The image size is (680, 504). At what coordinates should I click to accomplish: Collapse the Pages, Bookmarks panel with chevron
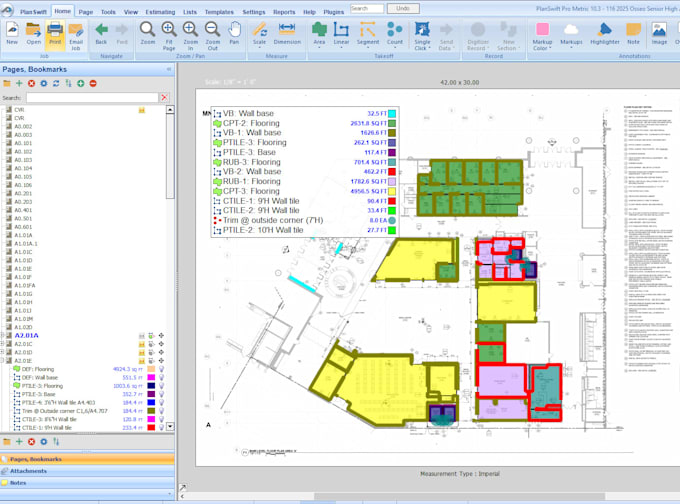(x=169, y=69)
